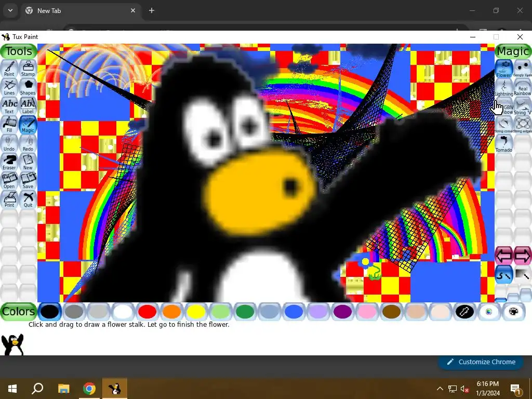The image size is (532, 399).
Task: Choose the String corner magic effect
Action: pos(504,125)
